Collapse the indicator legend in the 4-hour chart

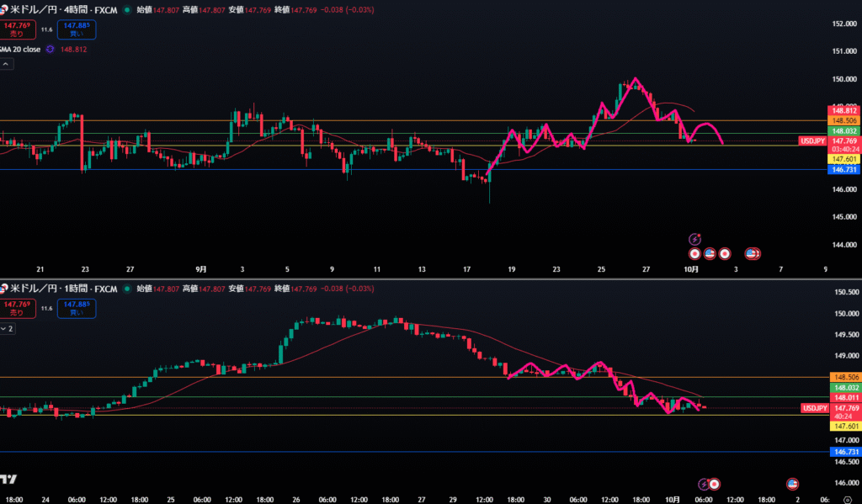(5, 64)
